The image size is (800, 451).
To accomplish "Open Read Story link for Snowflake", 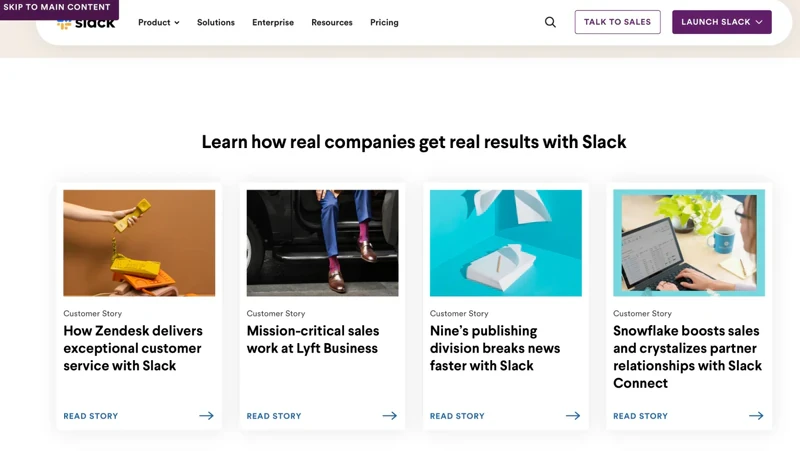I will coord(640,416).
